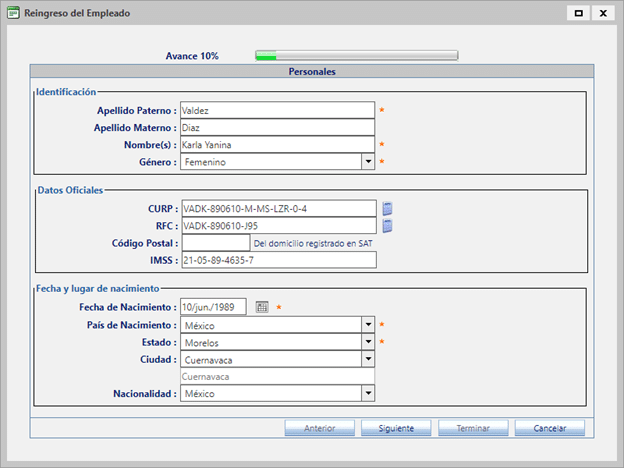The image size is (624, 468).
Task: Click the Avance progress bar
Action: point(356,56)
